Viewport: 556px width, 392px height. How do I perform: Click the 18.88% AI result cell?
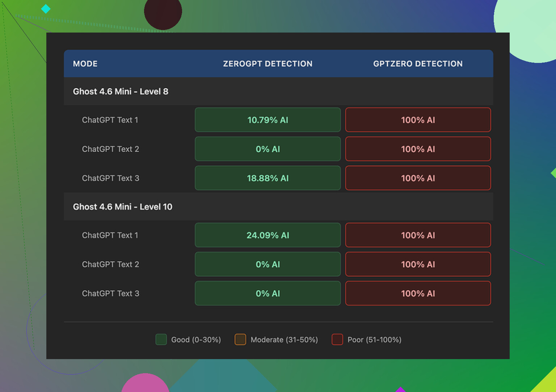click(x=268, y=178)
